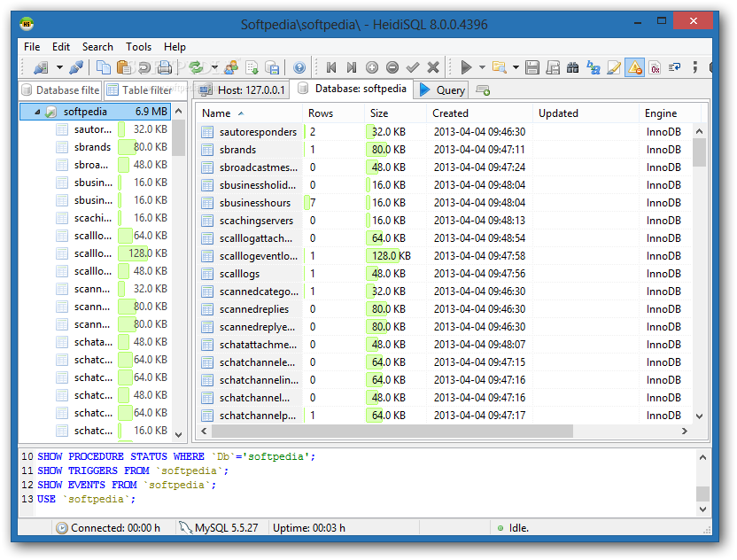
Task: Click the Insert row plus icon
Action: [372, 67]
